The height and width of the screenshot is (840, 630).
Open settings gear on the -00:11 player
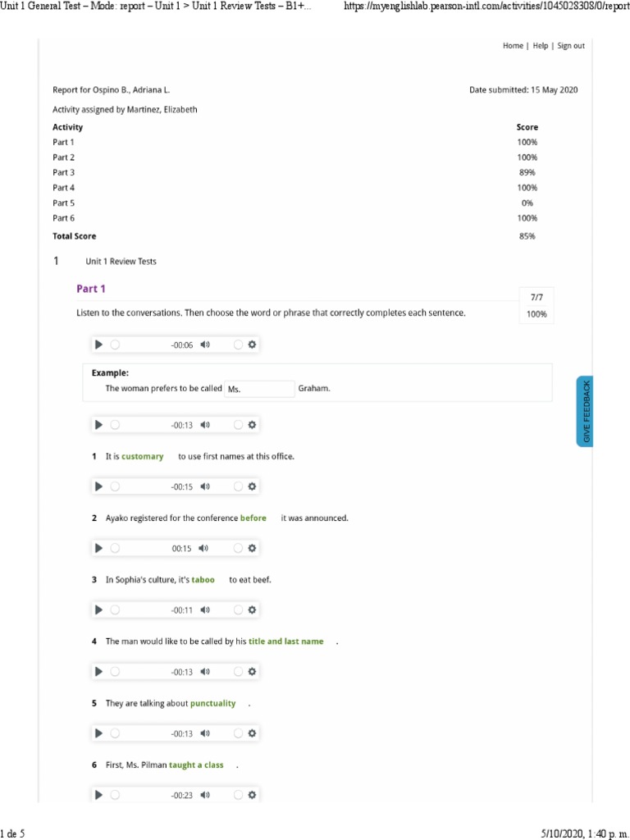[x=253, y=609]
